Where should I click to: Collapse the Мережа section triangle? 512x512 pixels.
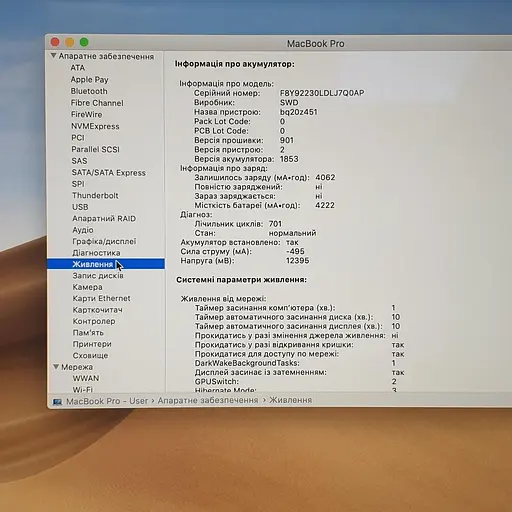(x=56, y=366)
